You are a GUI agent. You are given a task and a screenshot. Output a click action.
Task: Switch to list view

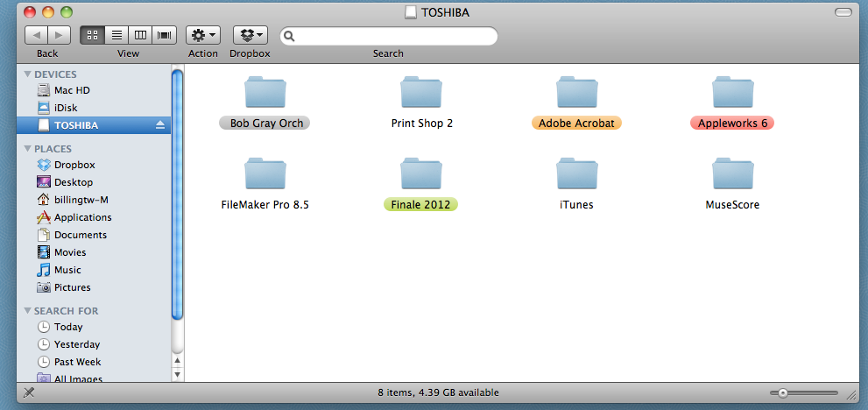116,35
